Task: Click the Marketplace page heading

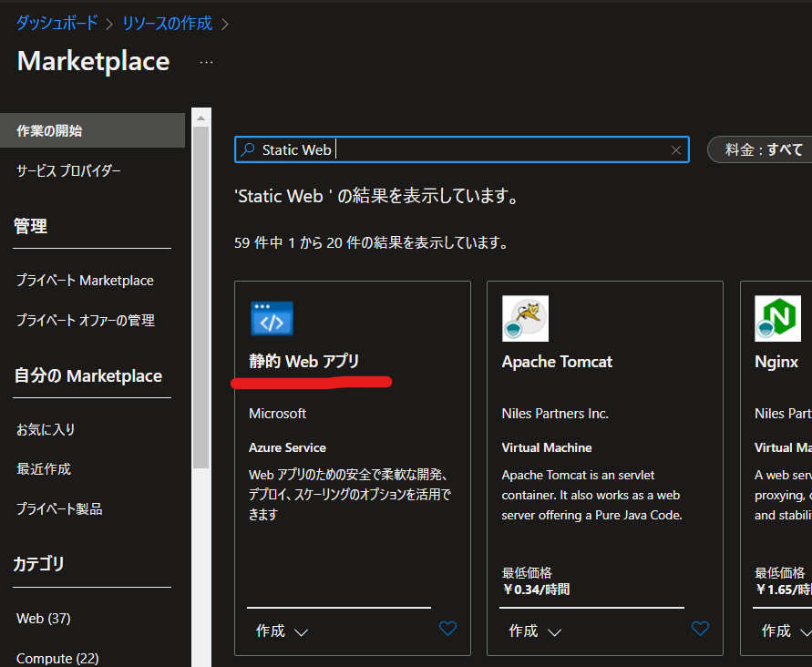Action: coord(93,61)
